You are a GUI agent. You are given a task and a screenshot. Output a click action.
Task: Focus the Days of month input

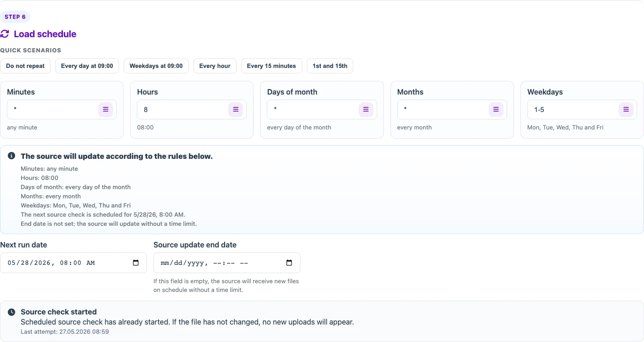[322, 110]
